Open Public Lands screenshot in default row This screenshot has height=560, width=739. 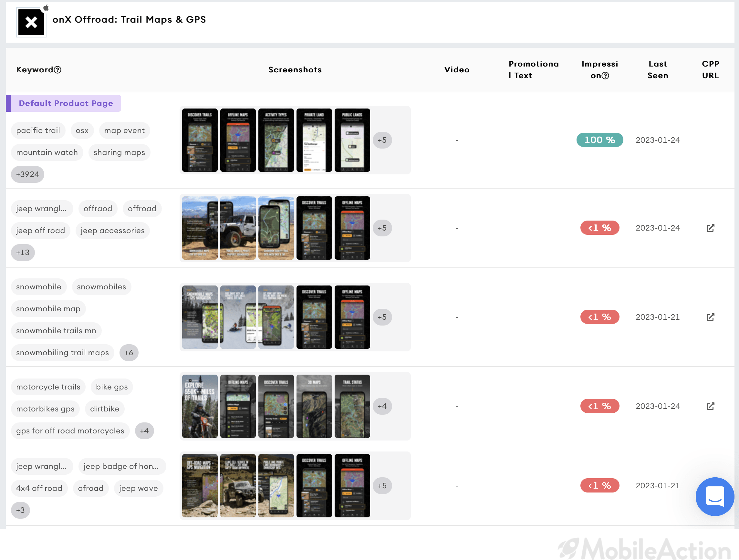(352, 140)
